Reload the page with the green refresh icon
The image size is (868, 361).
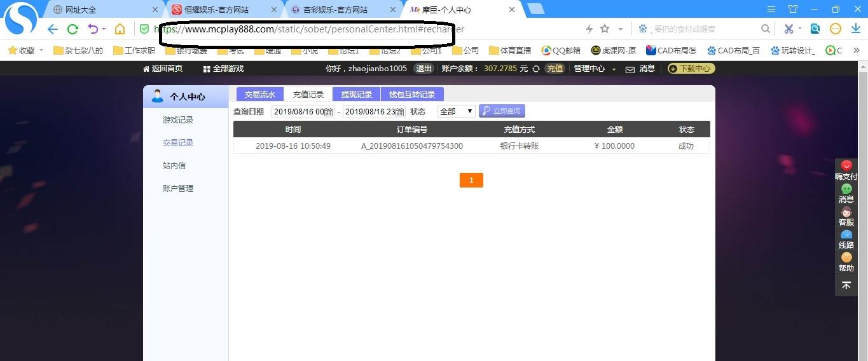click(72, 29)
